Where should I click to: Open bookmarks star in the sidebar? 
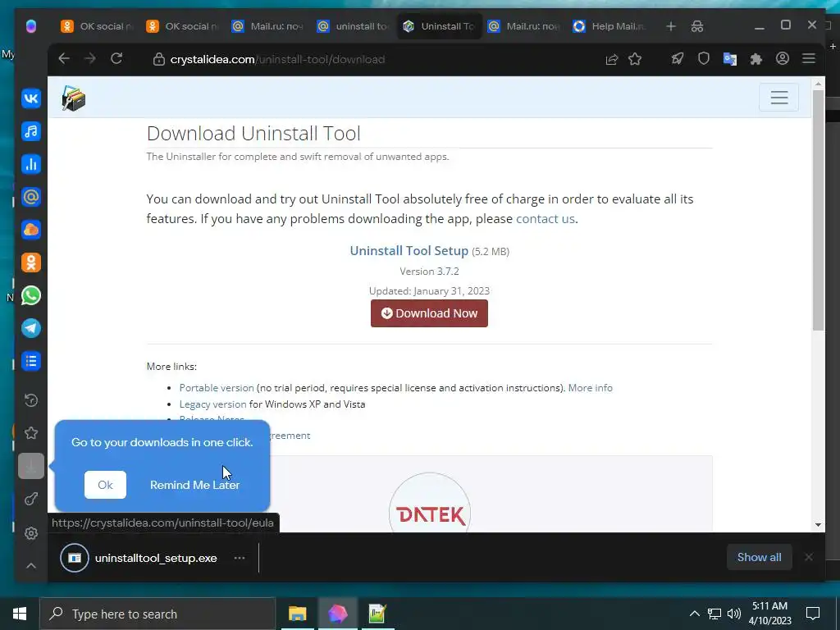coord(31,433)
